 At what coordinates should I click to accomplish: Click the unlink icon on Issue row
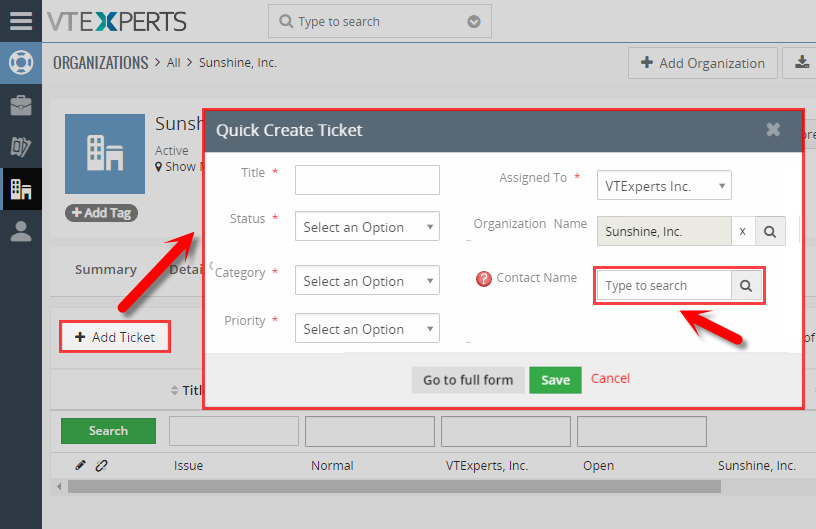(101, 465)
